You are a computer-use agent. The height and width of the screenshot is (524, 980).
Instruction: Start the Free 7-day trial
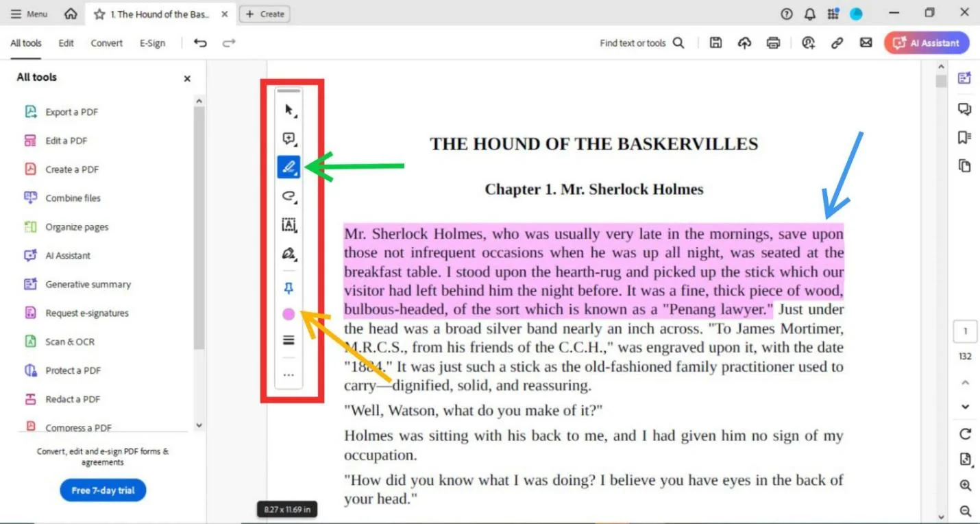[103, 490]
